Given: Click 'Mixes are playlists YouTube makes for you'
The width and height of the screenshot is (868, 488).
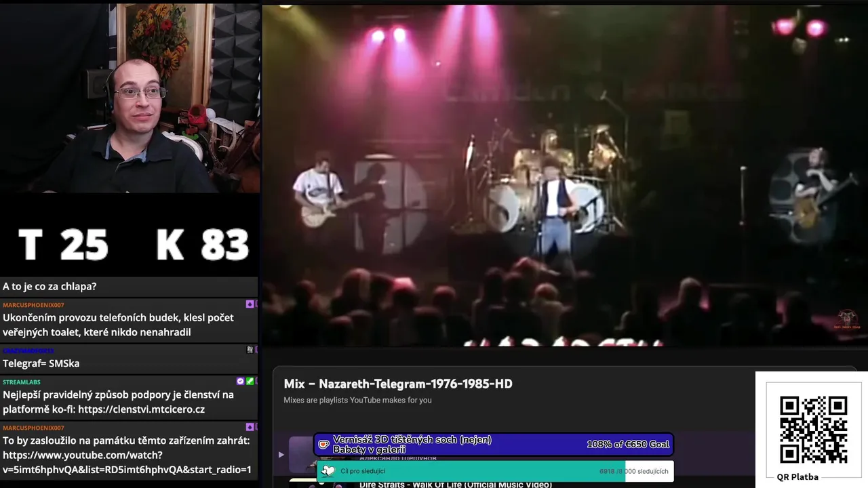Looking at the screenshot, I should click(357, 400).
